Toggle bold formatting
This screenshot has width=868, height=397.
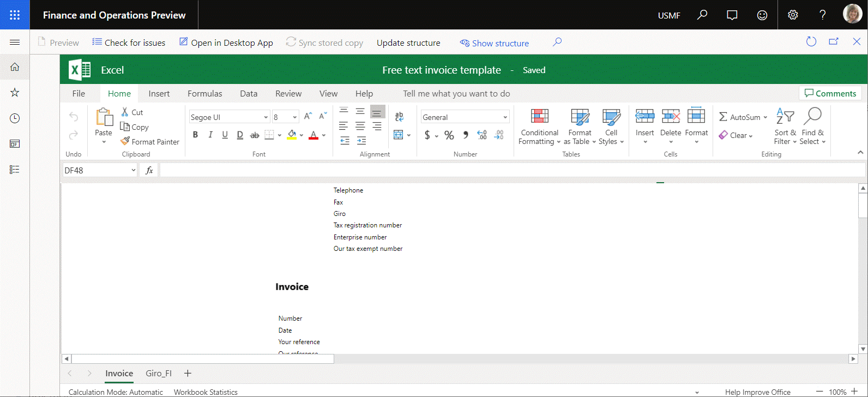tap(195, 135)
